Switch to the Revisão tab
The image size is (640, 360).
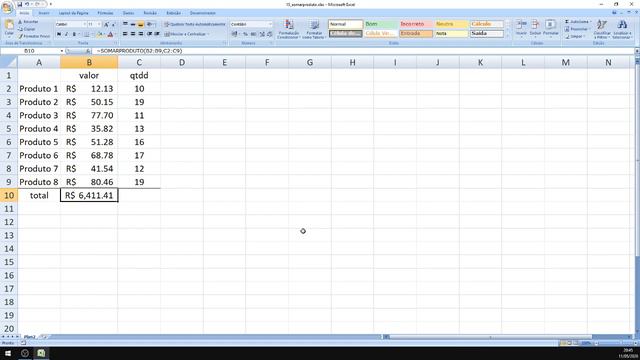(x=150, y=13)
